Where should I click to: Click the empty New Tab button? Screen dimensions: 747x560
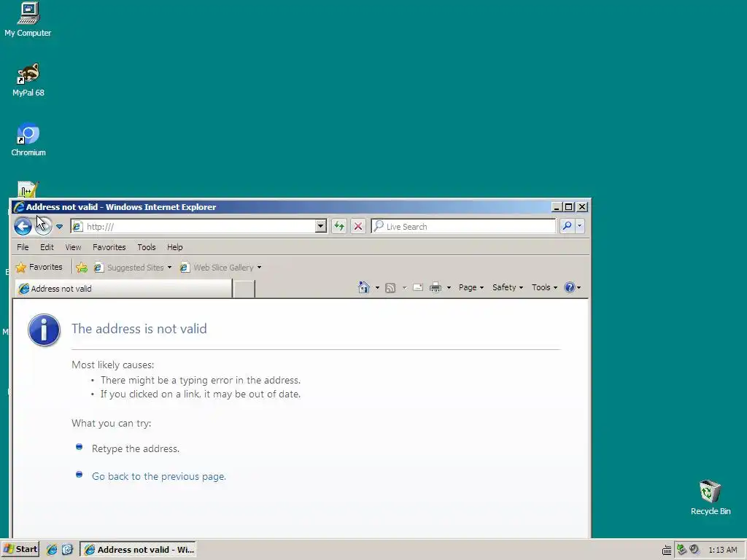(244, 289)
